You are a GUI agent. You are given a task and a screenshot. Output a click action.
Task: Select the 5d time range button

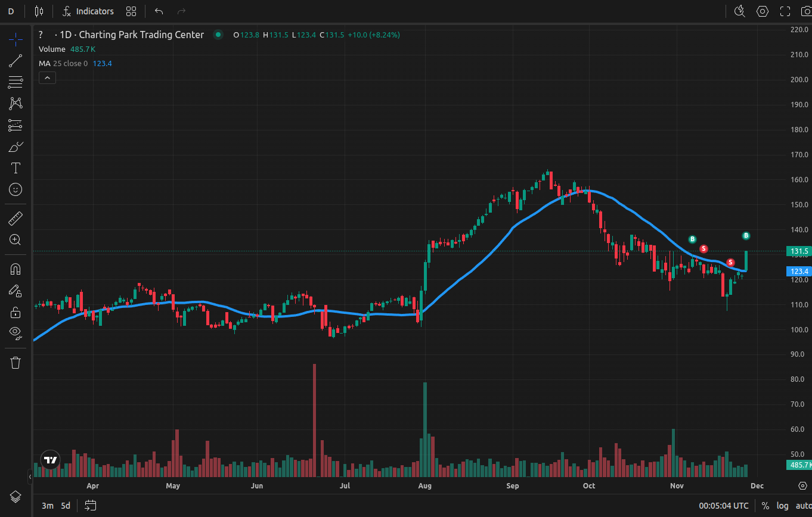pos(66,506)
